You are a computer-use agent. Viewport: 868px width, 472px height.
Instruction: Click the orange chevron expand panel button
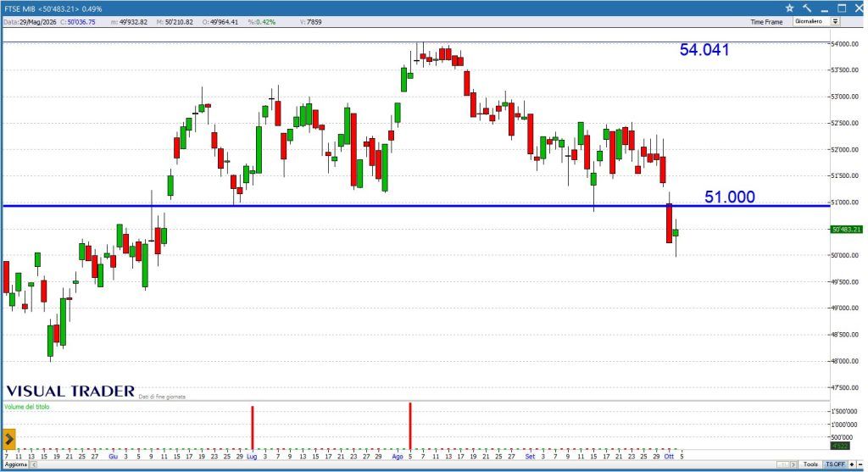pos(8,439)
